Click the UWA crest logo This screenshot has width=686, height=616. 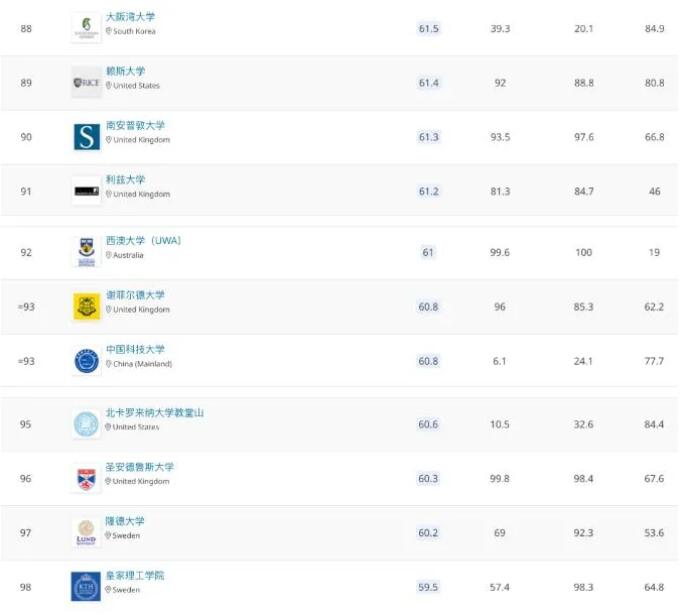pyautogui.click(x=86, y=252)
